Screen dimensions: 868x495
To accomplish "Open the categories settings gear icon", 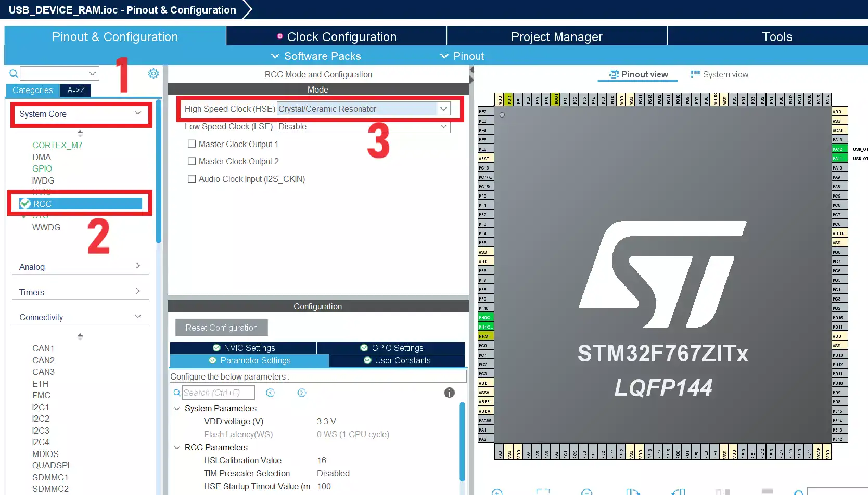I will [x=153, y=74].
